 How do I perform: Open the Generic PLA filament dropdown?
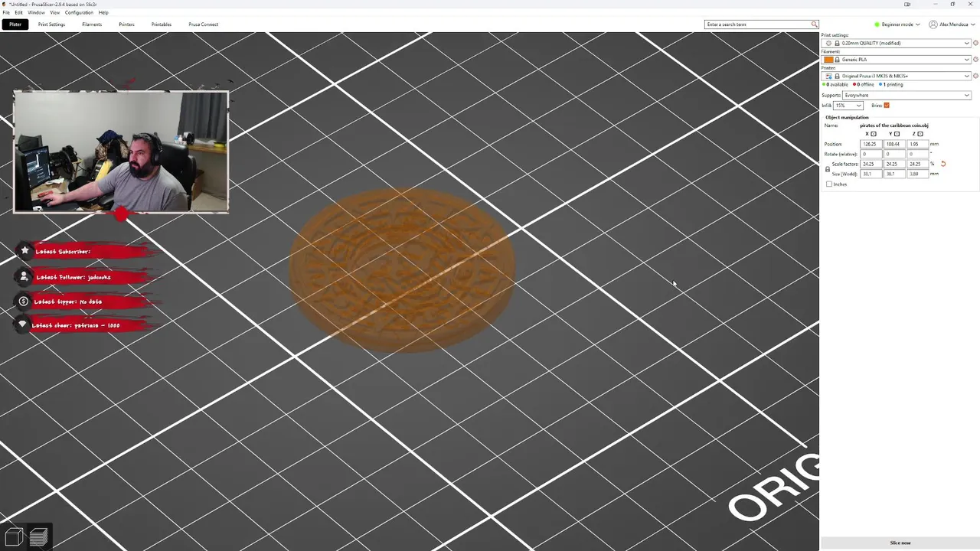(x=896, y=60)
